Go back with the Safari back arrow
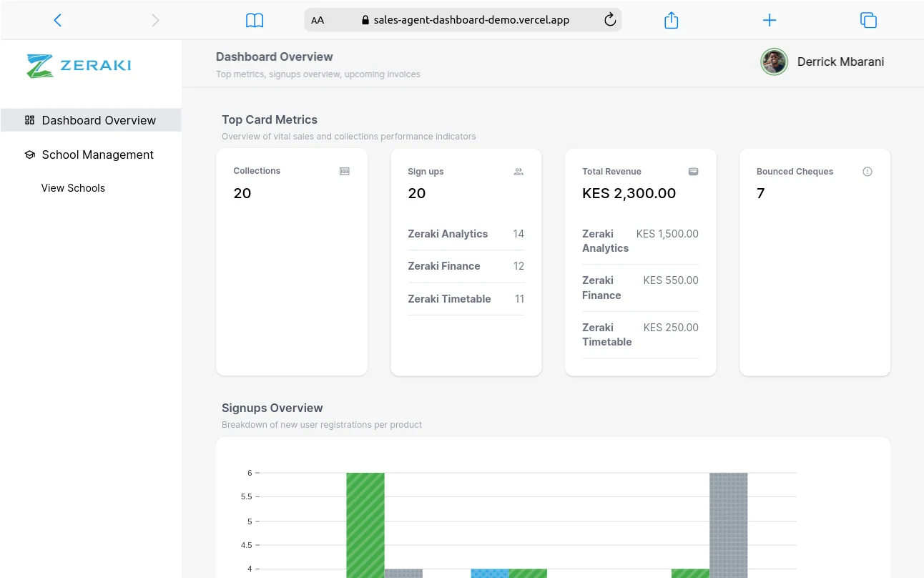Viewport: 924px width, 578px height. [x=58, y=20]
